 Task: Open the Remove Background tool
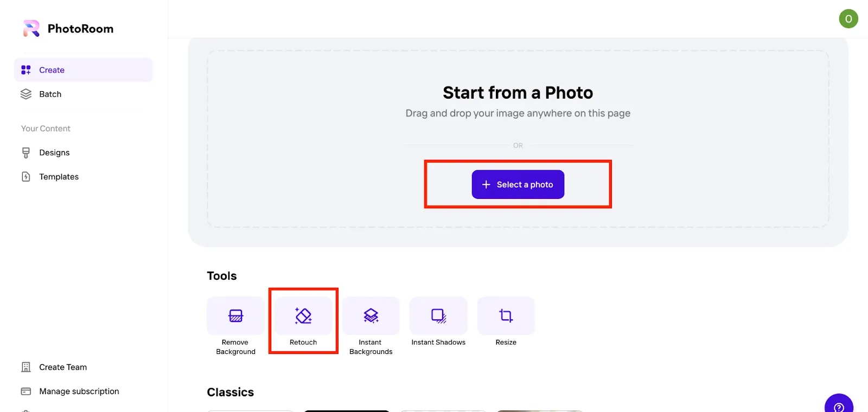pos(235,316)
